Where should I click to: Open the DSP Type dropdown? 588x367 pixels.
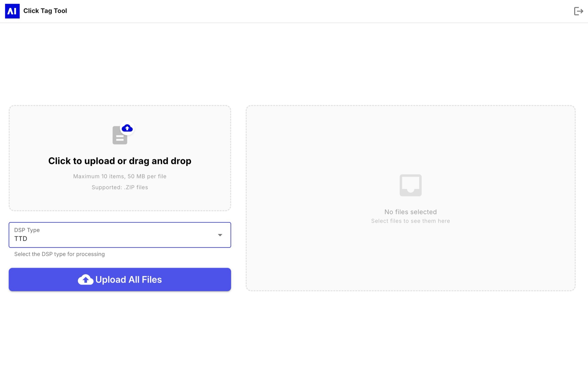(x=120, y=235)
